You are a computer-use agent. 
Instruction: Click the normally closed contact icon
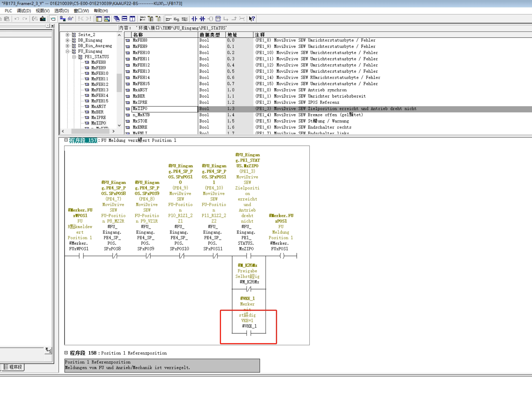point(202,19)
